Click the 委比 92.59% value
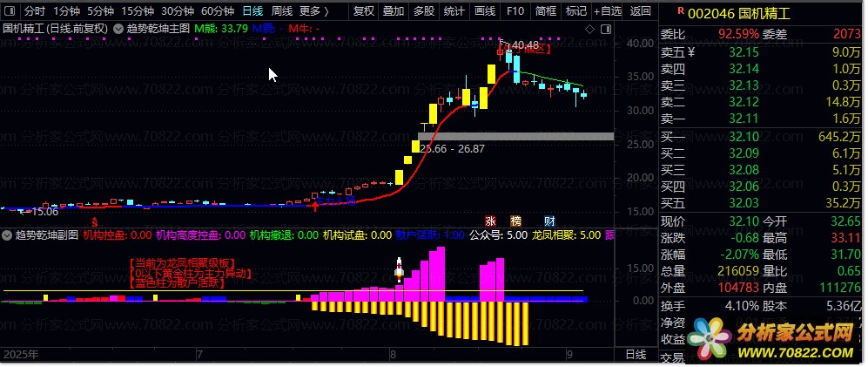 tap(739, 34)
